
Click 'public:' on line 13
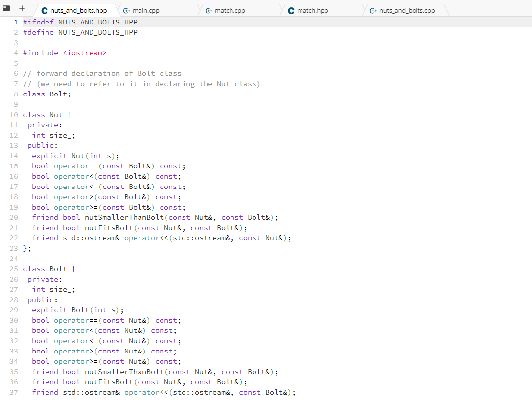click(43, 145)
